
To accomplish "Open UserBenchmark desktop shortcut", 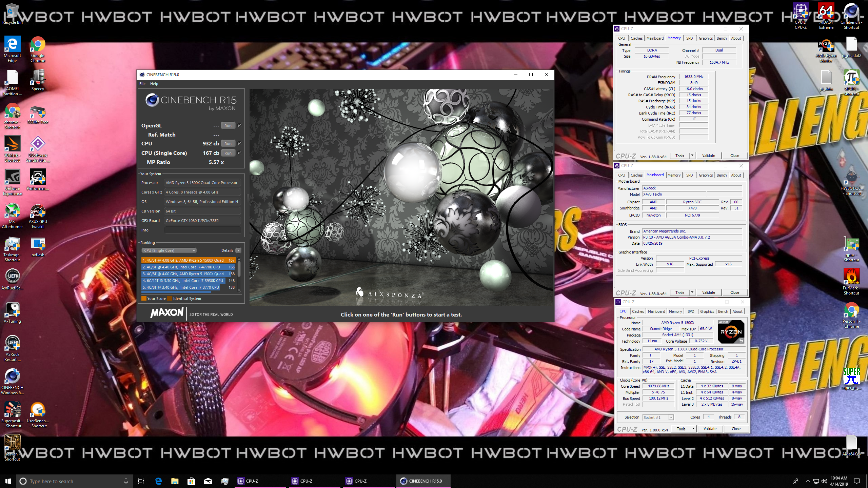I will coord(38,414).
